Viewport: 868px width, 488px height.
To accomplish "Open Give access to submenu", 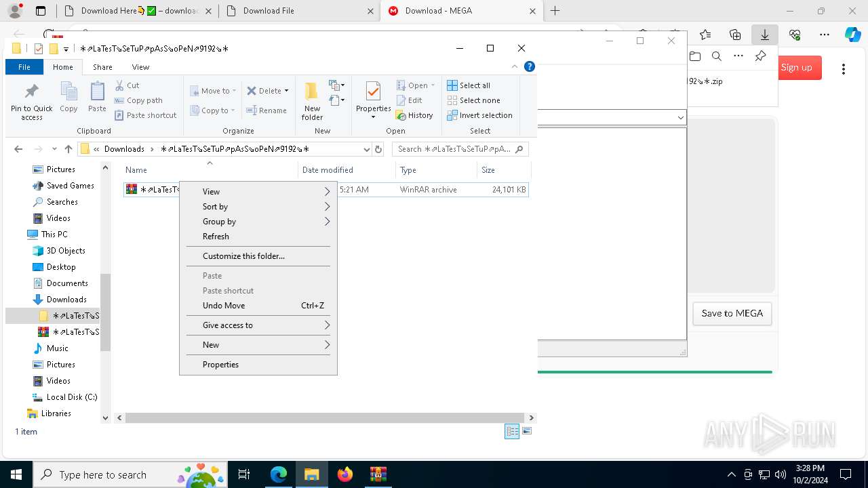I will point(258,325).
